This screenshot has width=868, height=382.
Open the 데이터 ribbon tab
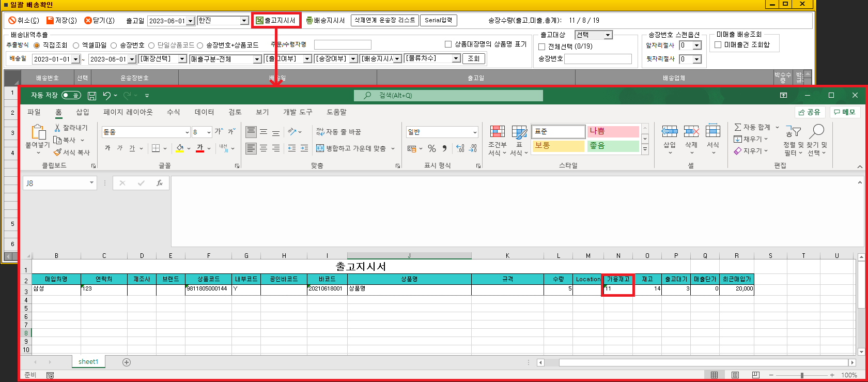[204, 112]
